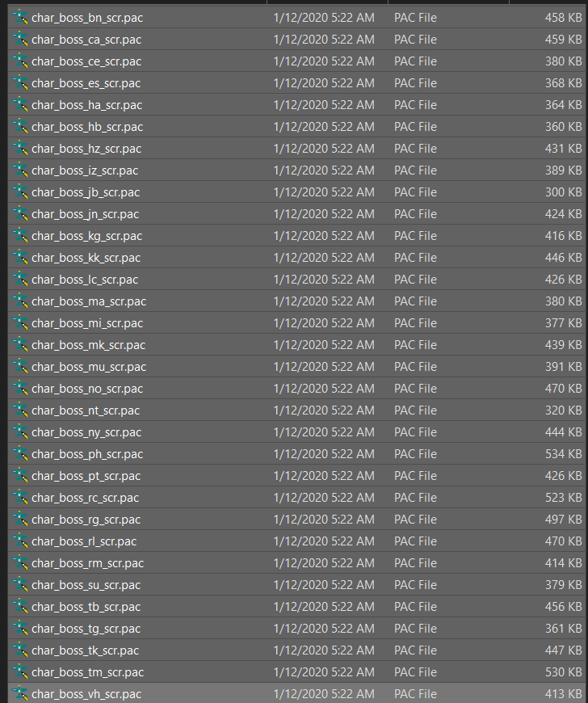Select the icon beside char_boss_vh_scr.pac

20,693
